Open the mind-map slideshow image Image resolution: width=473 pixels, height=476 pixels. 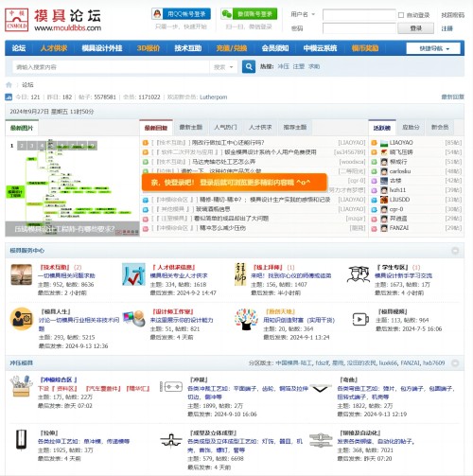click(x=72, y=186)
